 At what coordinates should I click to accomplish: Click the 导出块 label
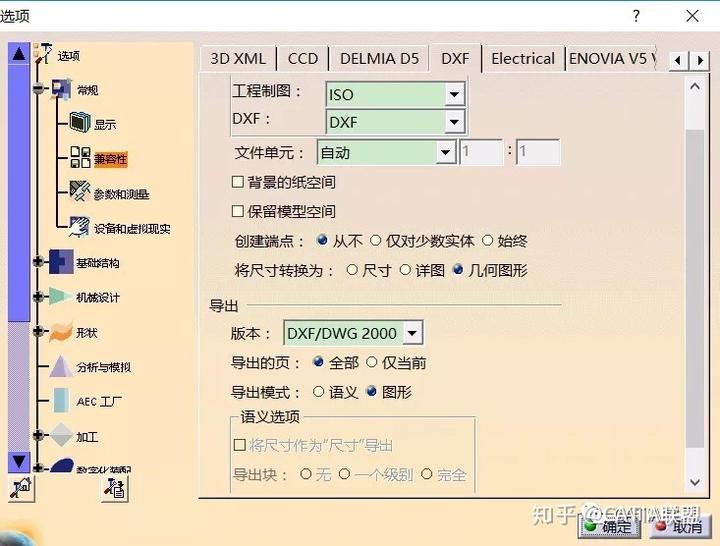tap(259, 474)
